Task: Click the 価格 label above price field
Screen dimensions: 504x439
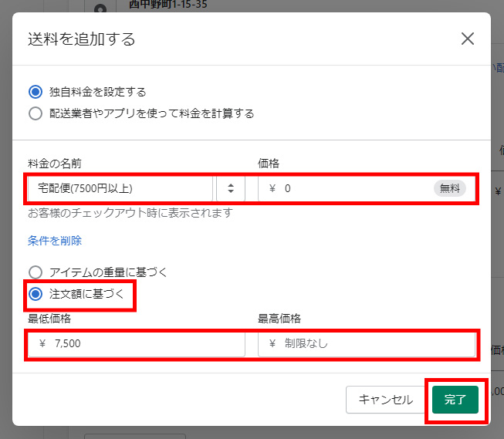Action: pos(269,164)
